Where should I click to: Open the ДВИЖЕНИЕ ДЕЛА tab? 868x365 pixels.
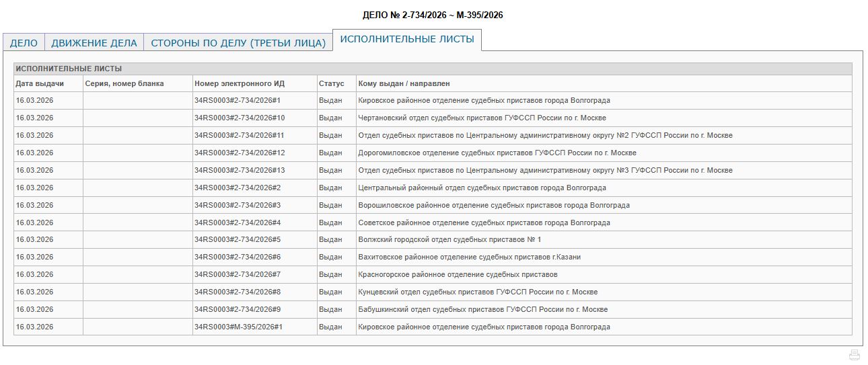pyautogui.click(x=94, y=42)
